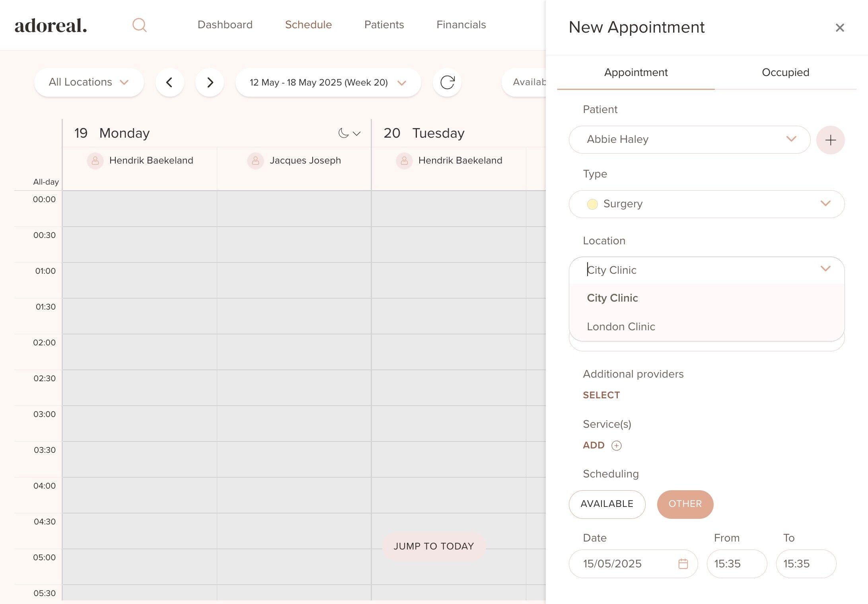
Task: Select OTHER scheduling option
Action: point(685,504)
